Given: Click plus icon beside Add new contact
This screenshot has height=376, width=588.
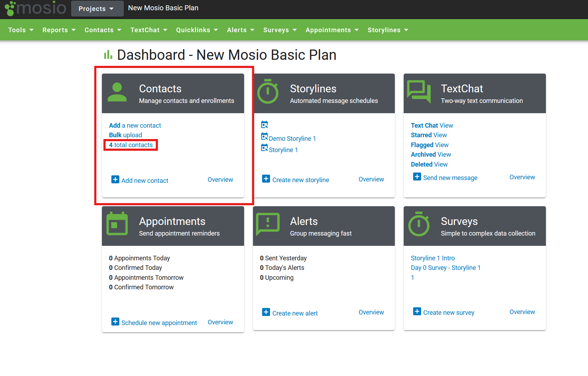Looking at the screenshot, I should click(x=115, y=179).
